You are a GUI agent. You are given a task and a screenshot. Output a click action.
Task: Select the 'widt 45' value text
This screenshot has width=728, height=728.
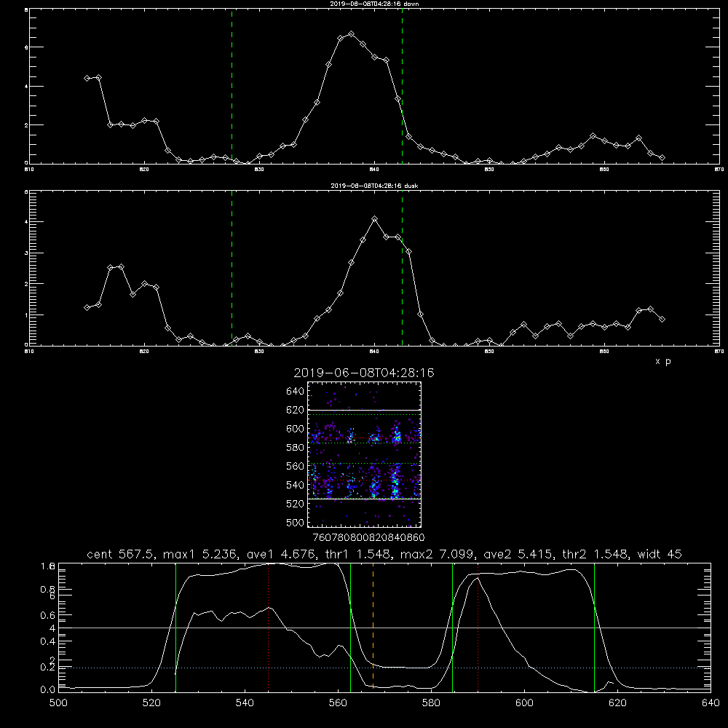pyautogui.click(x=660, y=554)
